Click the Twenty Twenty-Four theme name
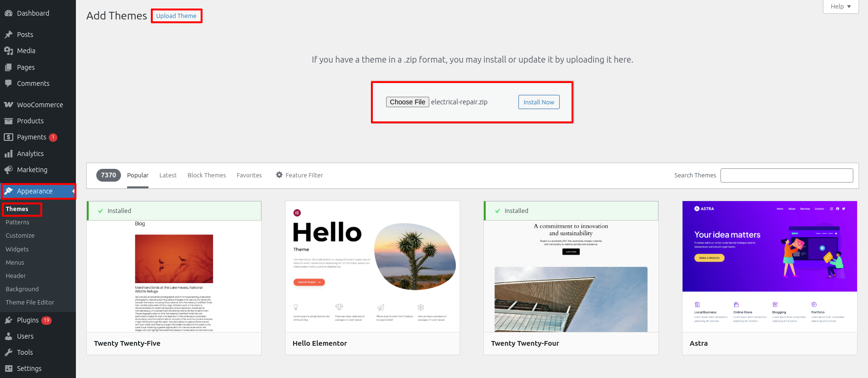The height and width of the screenshot is (378, 868). (x=525, y=343)
